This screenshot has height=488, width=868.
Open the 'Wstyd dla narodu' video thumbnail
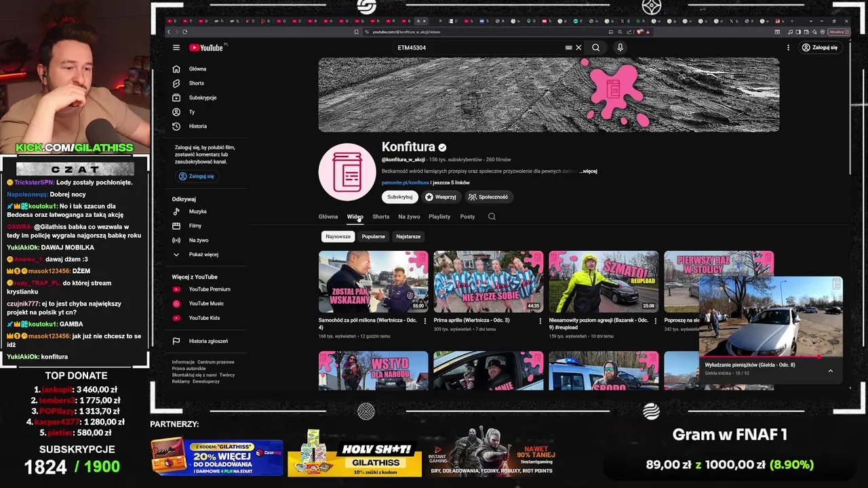pyautogui.click(x=374, y=370)
